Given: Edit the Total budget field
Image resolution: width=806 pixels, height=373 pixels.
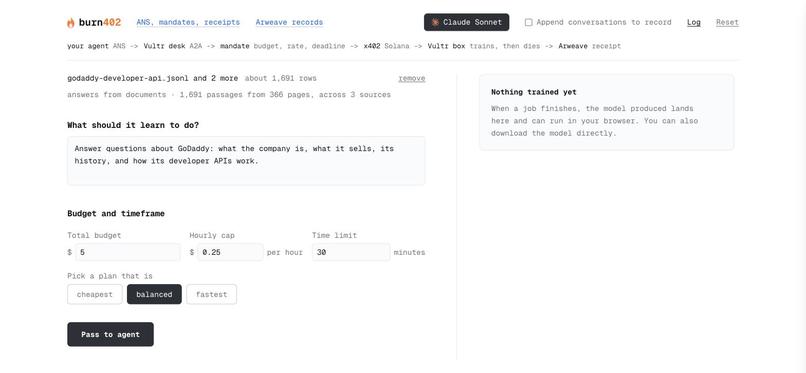Looking at the screenshot, I should (x=128, y=252).
